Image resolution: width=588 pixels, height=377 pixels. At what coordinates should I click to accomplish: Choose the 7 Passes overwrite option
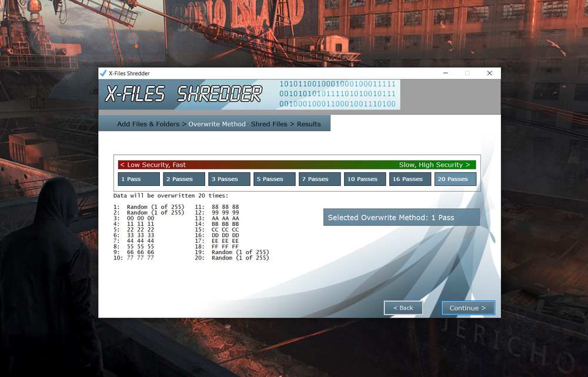[320, 179]
